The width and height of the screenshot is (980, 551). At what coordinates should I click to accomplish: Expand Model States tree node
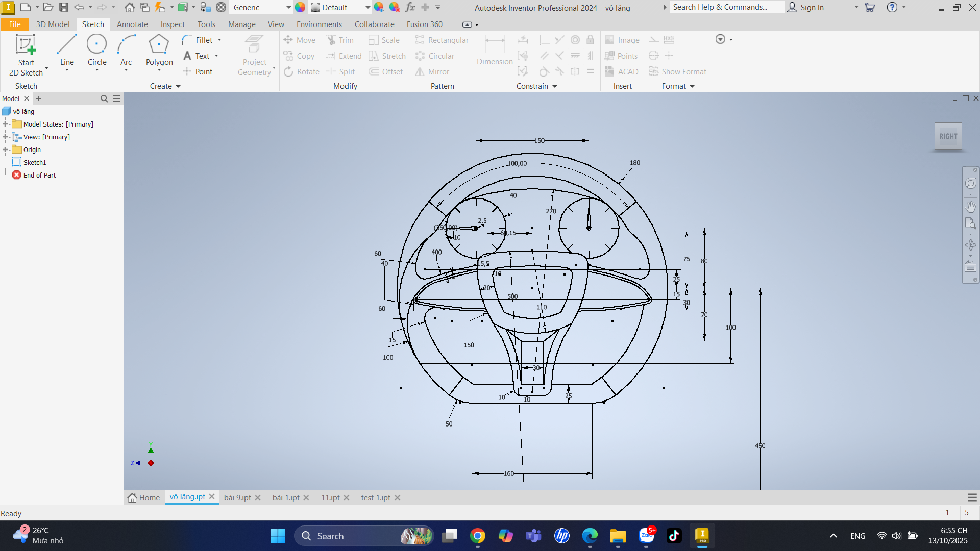(5, 124)
